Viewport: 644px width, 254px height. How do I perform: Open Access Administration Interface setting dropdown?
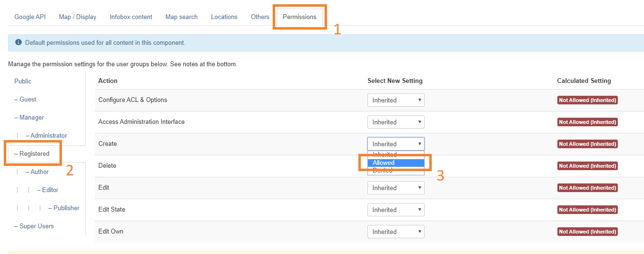396,122
